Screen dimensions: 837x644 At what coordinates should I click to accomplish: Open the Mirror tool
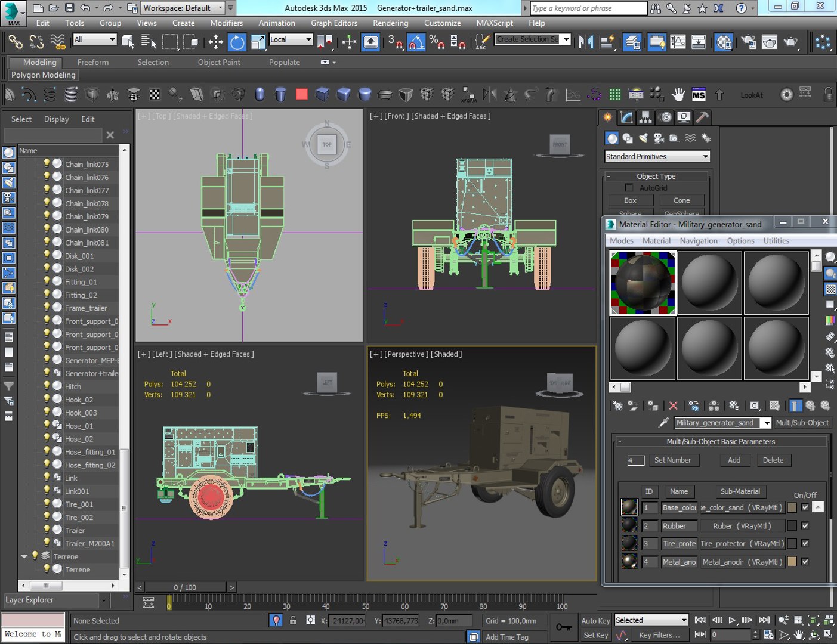pos(586,42)
